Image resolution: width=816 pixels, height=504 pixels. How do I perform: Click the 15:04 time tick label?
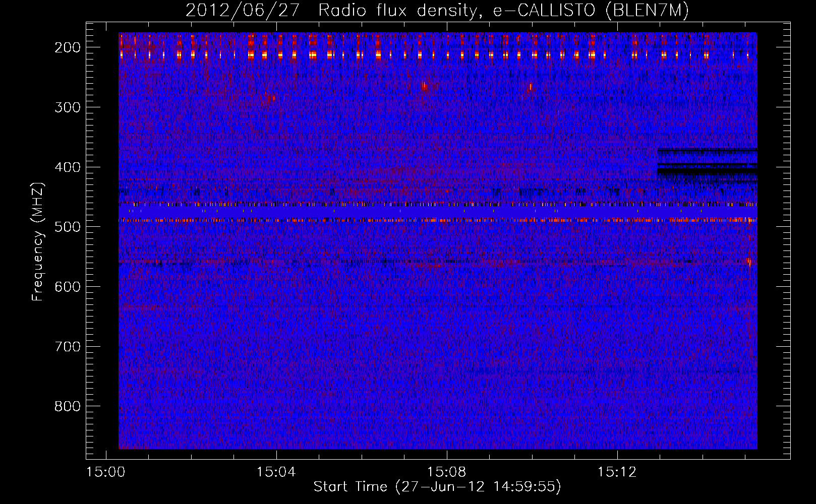(276, 472)
